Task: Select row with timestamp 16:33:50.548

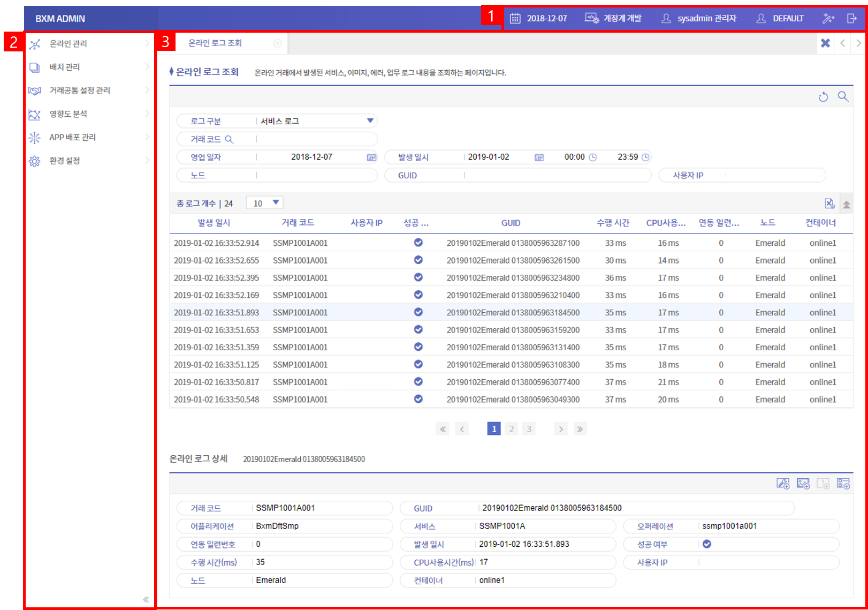Action: click(511, 400)
